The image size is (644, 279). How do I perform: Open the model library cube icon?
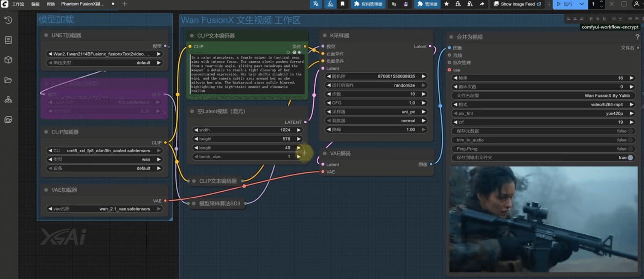8,60
